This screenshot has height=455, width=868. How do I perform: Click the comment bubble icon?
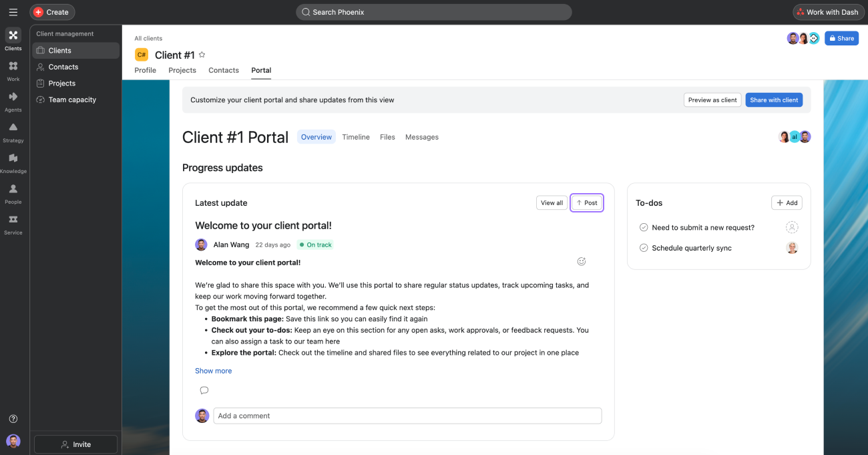[x=204, y=390]
